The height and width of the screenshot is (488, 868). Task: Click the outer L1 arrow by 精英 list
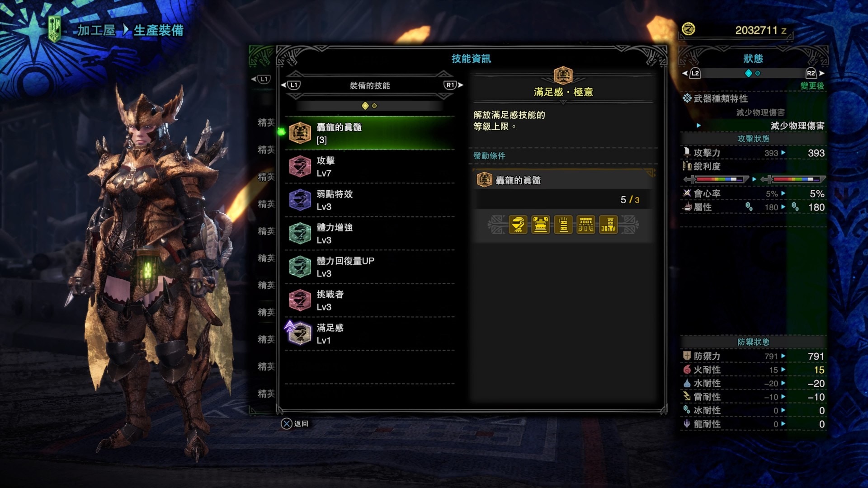pyautogui.click(x=261, y=79)
